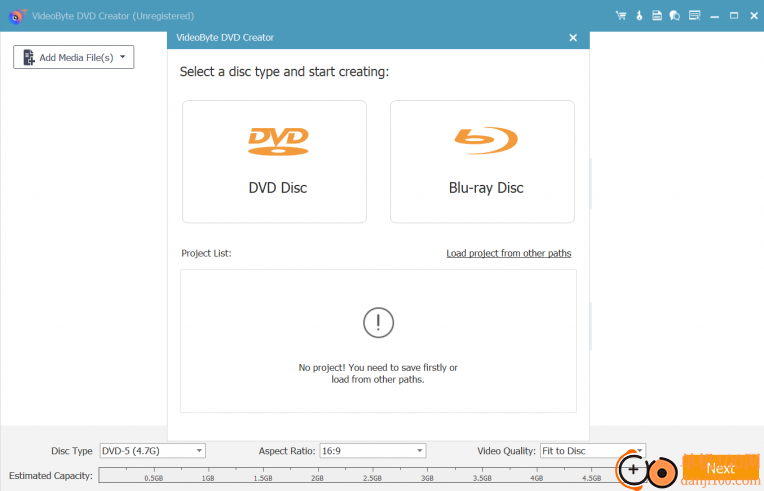Close the disc type selection dialog
764x491 pixels.
[x=573, y=38]
